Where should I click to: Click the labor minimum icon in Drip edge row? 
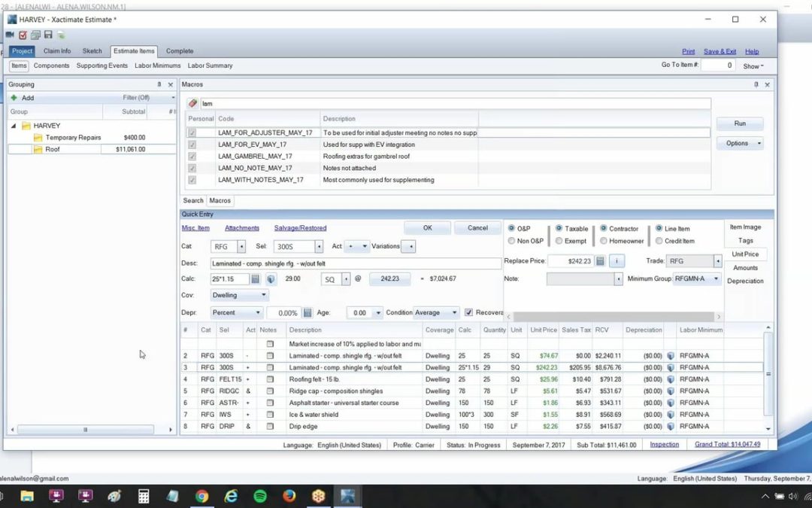pyautogui.click(x=671, y=427)
